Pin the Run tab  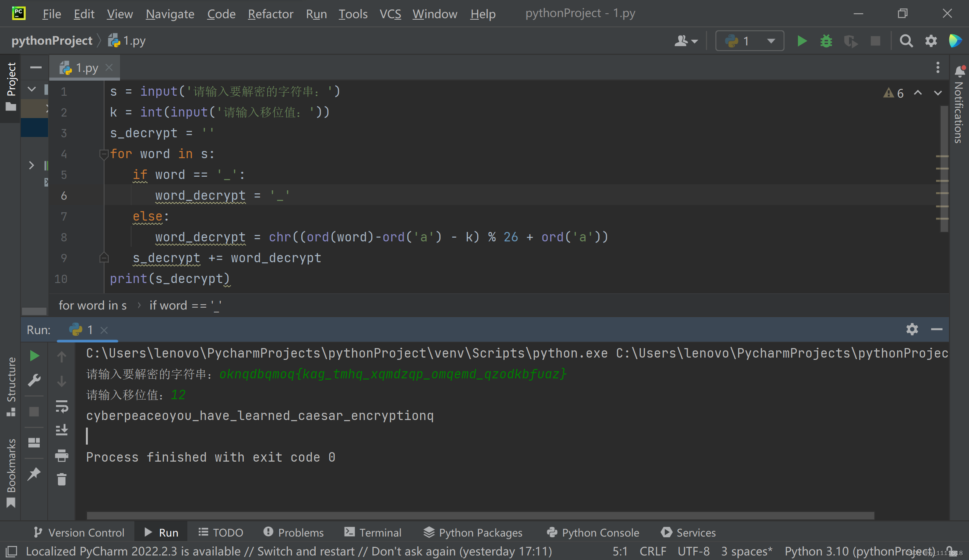pos(34,473)
